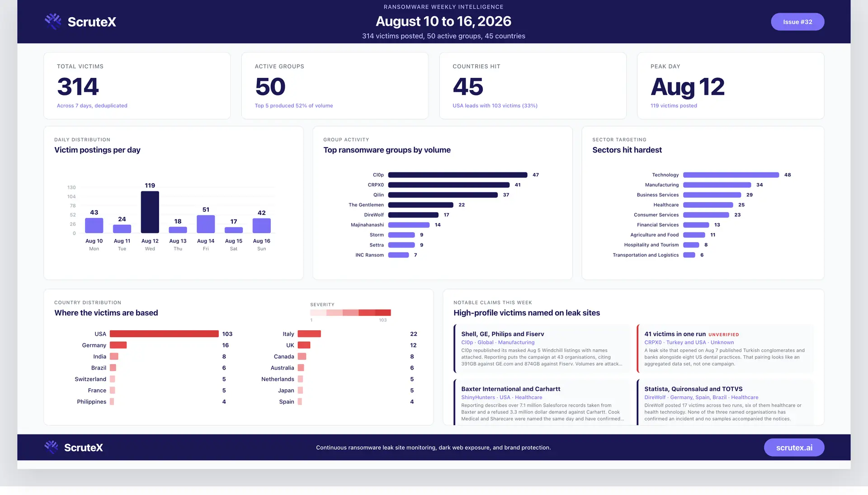Viewport: 868px width, 495px height.
Task: Click the Aug 10 bar showing 43
Action: pos(94,225)
